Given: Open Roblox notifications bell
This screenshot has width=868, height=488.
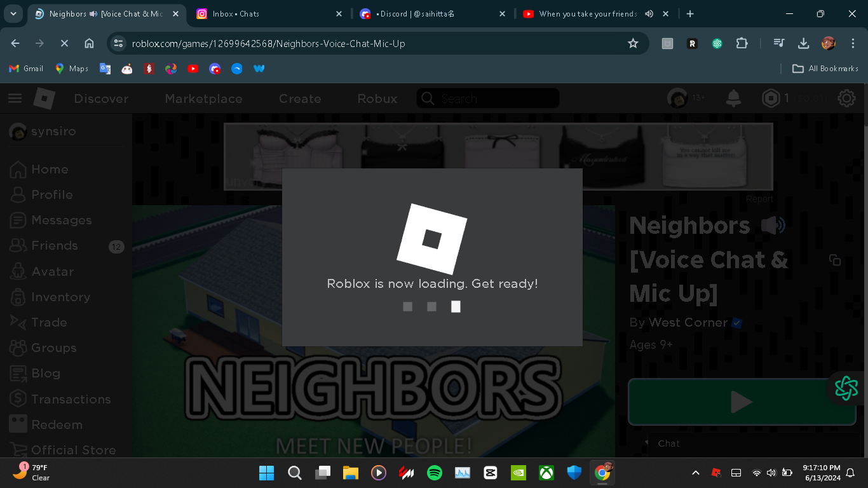Looking at the screenshot, I should 733,98.
